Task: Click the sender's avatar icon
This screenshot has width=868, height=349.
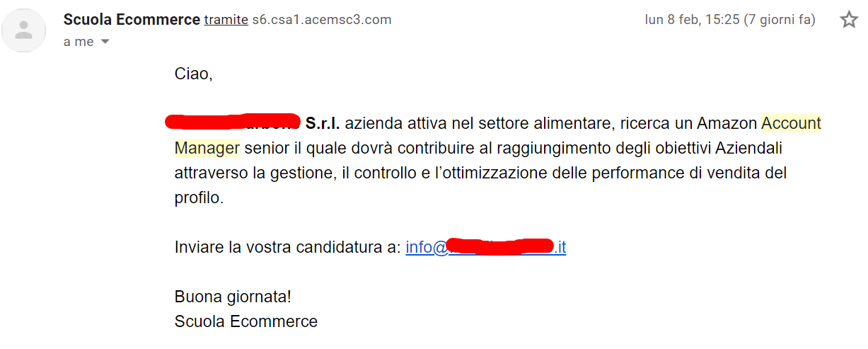Action: [x=24, y=30]
